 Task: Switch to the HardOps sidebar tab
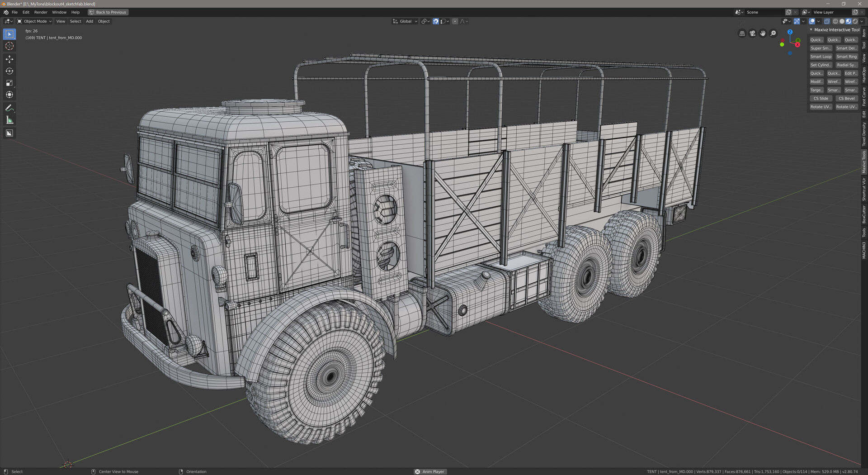point(863,75)
